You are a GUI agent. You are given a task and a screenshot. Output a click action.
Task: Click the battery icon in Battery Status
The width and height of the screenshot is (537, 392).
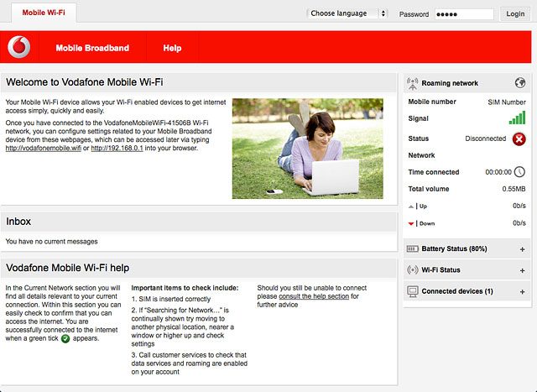(412, 248)
